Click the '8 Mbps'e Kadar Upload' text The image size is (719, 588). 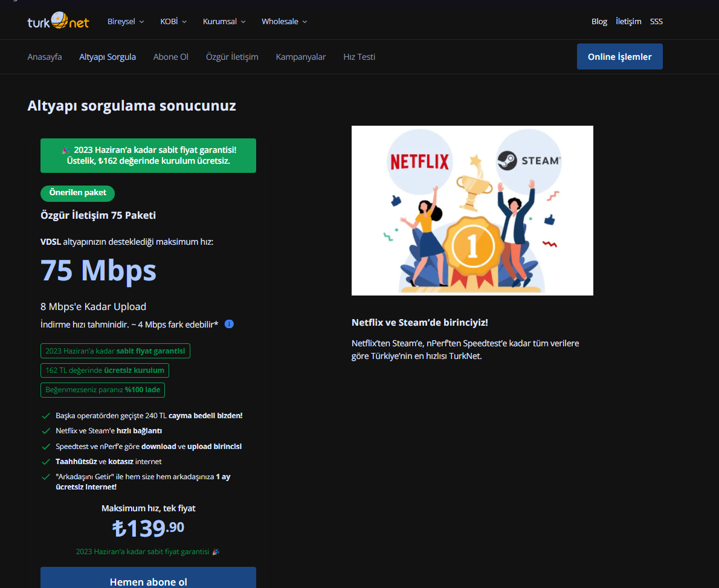[x=93, y=306]
